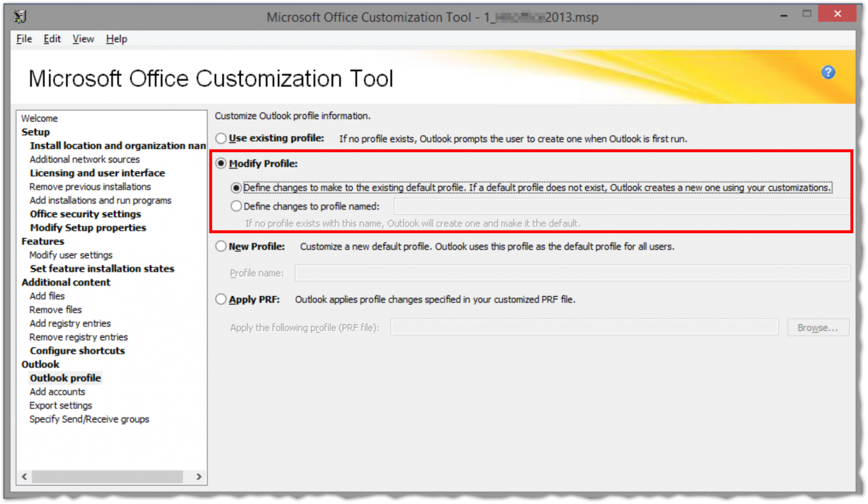Select the Use existing profile radio button
This screenshot has height=504, width=868.
[221, 138]
